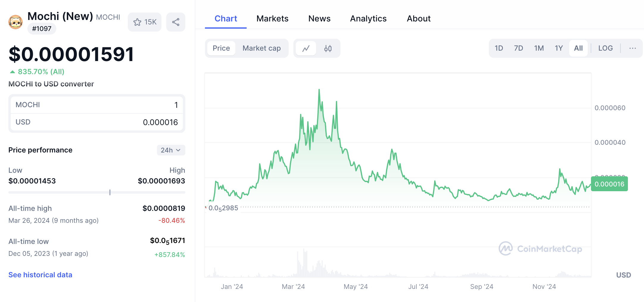
Task: Click the Mar '24 axis label
Action: click(293, 287)
